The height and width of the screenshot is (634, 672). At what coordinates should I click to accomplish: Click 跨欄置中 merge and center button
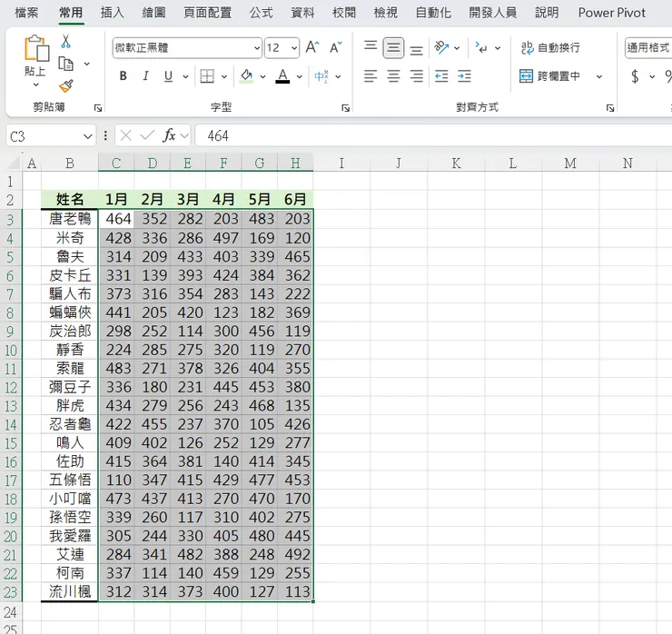549,76
